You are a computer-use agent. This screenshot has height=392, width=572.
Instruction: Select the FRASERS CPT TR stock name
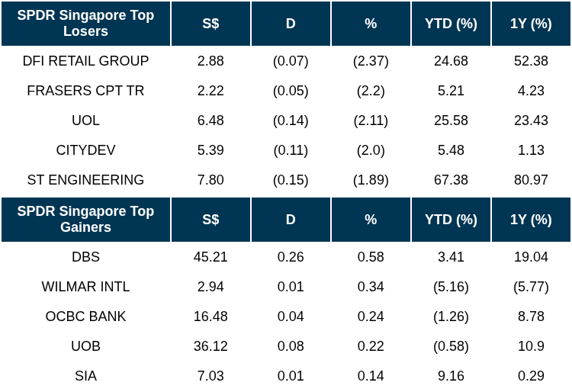85,91
